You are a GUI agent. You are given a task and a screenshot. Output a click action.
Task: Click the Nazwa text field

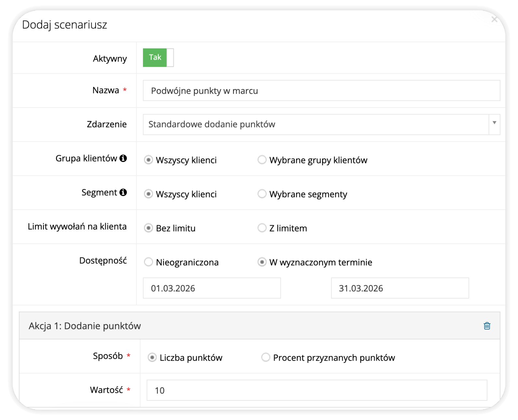pos(321,91)
